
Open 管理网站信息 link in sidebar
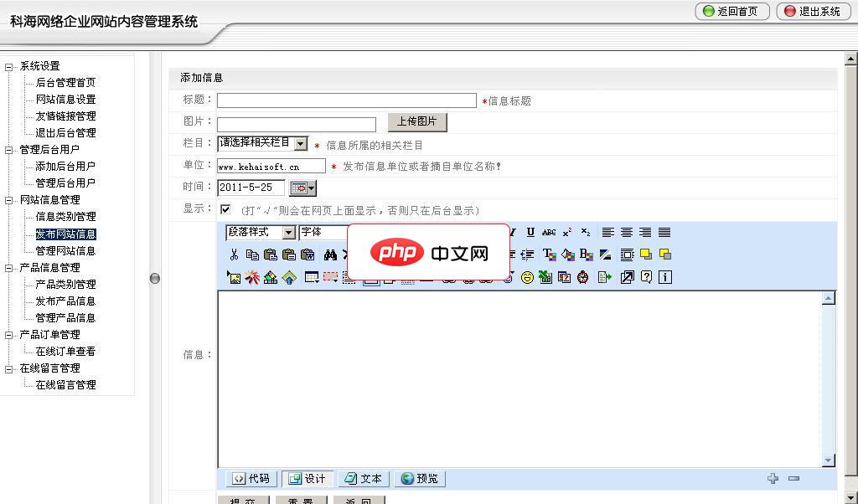pos(65,251)
